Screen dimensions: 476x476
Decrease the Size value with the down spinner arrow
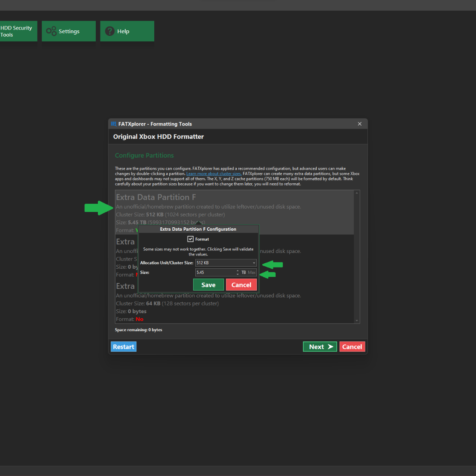click(x=238, y=274)
